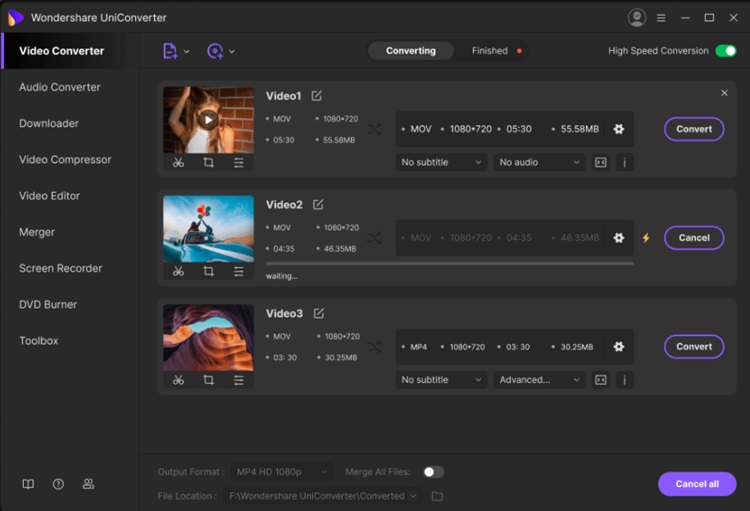Switch to the Converting tab

[x=411, y=51]
